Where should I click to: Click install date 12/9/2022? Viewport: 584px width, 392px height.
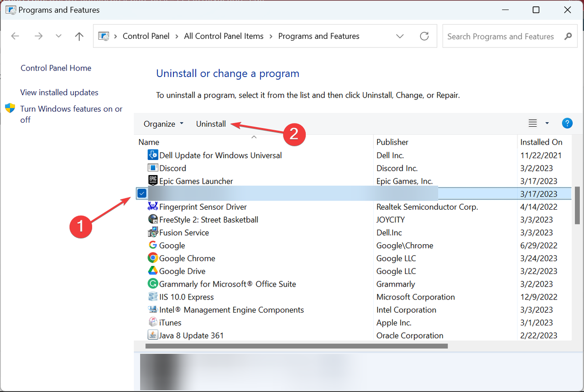539,297
